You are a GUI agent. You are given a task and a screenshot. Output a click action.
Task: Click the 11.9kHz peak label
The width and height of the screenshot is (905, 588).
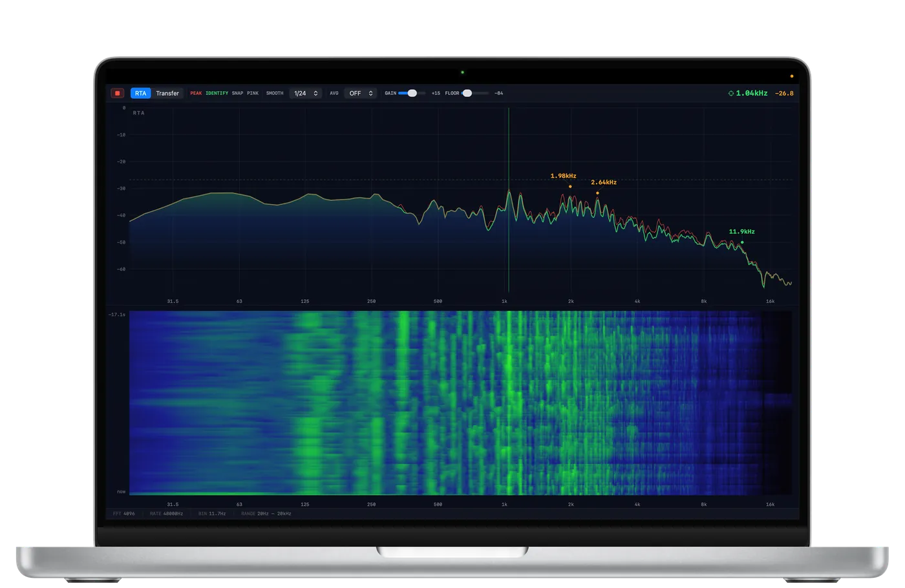pyautogui.click(x=741, y=231)
